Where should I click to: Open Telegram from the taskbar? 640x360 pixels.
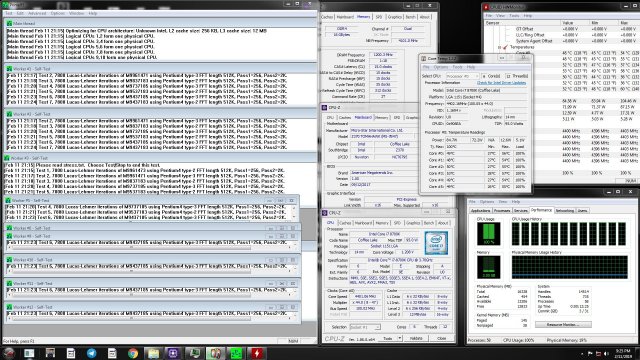pos(91,353)
